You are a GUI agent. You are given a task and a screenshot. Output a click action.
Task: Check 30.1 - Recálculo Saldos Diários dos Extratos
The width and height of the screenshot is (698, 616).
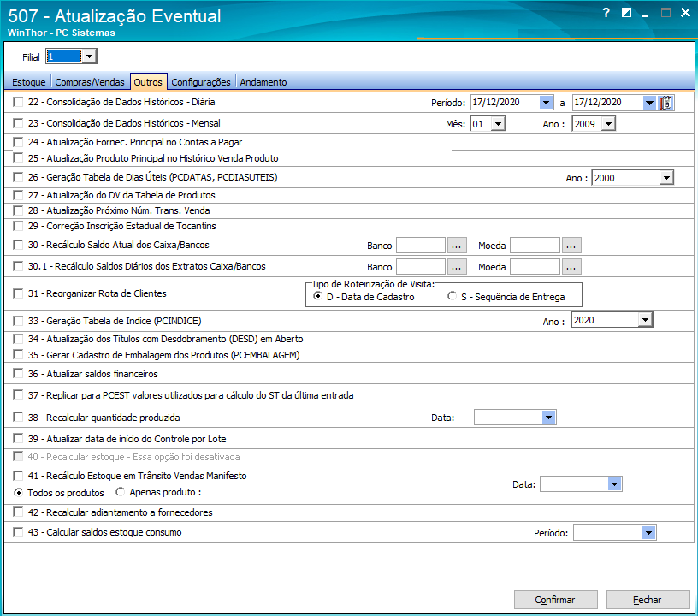(x=18, y=266)
